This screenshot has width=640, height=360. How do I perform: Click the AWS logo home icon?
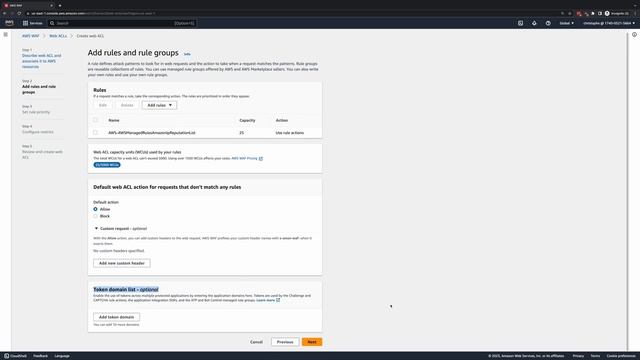click(x=9, y=23)
